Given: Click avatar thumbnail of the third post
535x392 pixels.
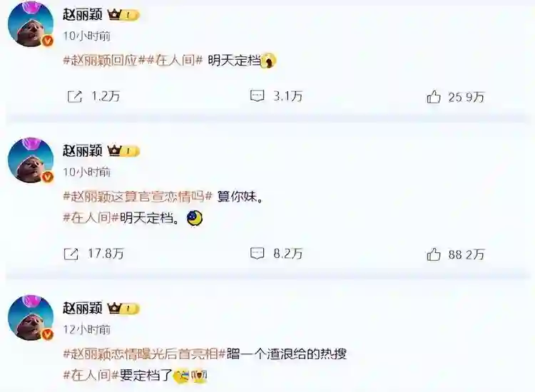Looking at the screenshot, I should pyautogui.click(x=31, y=318).
